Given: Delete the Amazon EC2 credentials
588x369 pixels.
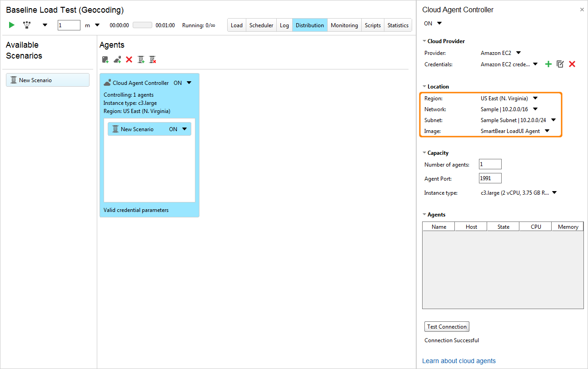Looking at the screenshot, I should coord(572,64).
